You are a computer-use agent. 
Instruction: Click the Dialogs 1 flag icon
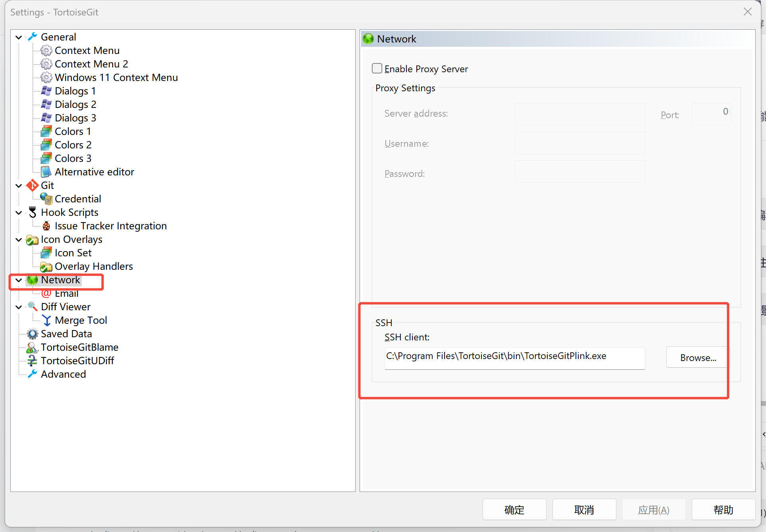(46, 91)
